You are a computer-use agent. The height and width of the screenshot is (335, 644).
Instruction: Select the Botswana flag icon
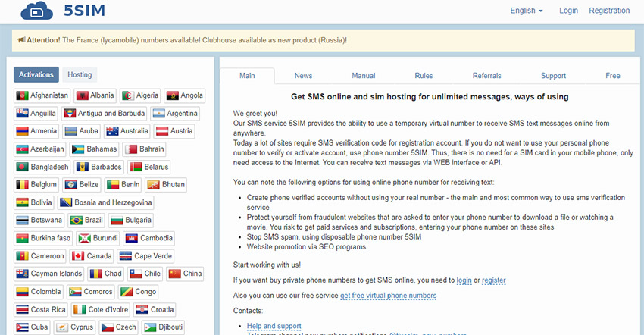pos(22,221)
